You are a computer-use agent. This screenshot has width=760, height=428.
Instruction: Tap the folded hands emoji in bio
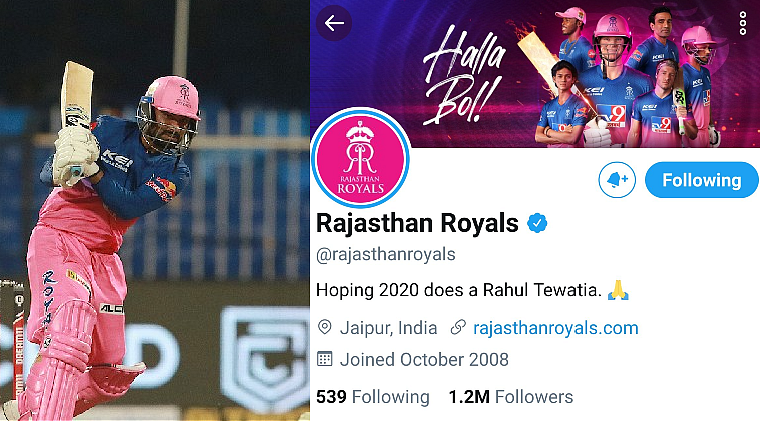618,290
